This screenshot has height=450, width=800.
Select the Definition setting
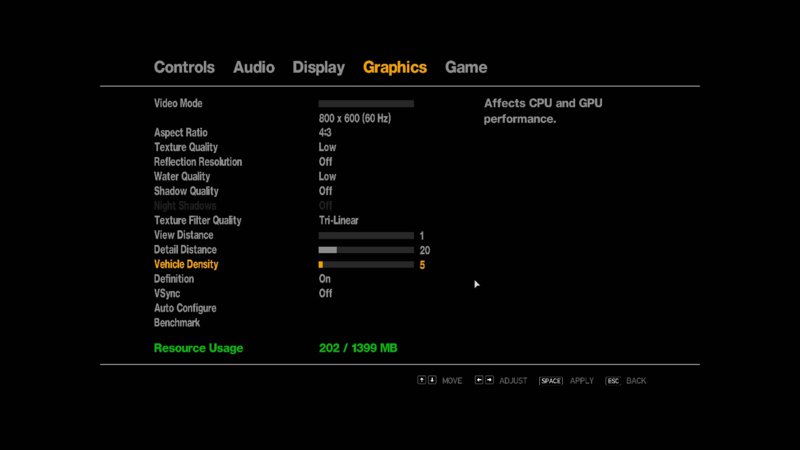click(174, 279)
